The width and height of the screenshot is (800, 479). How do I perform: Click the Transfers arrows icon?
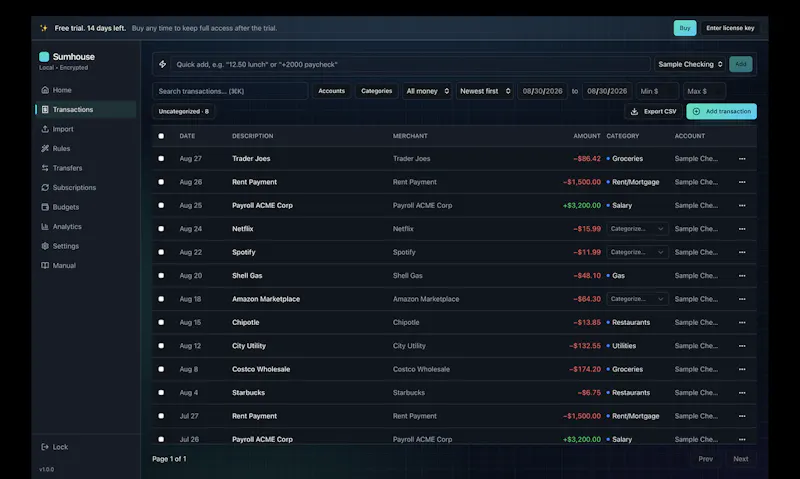pos(45,168)
